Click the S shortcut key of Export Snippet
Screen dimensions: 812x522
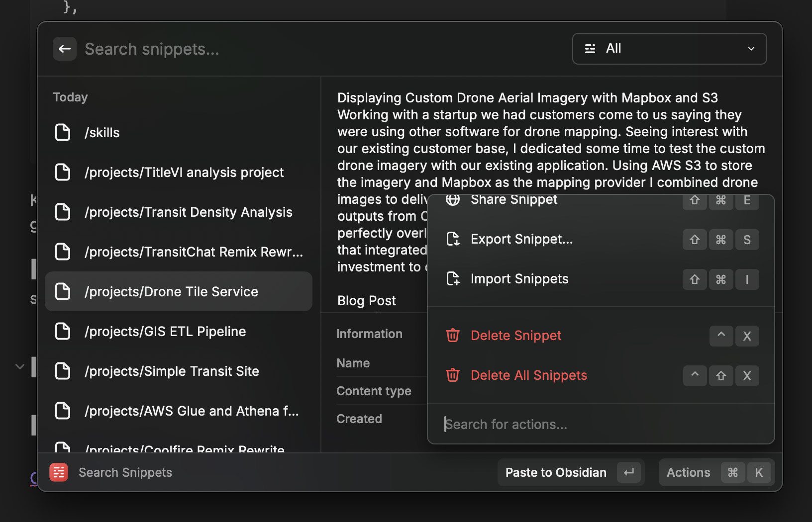[x=747, y=240]
